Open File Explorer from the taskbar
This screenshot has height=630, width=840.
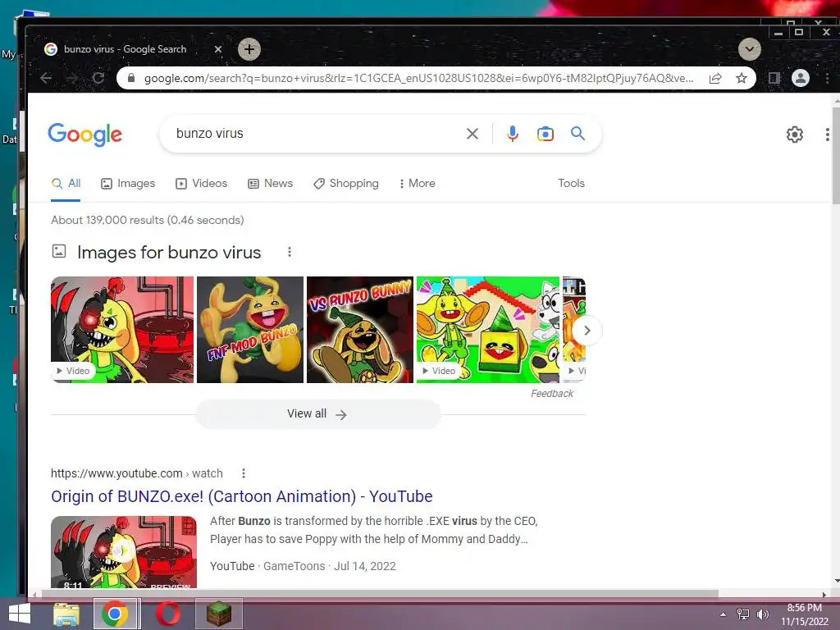click(66, 614)
